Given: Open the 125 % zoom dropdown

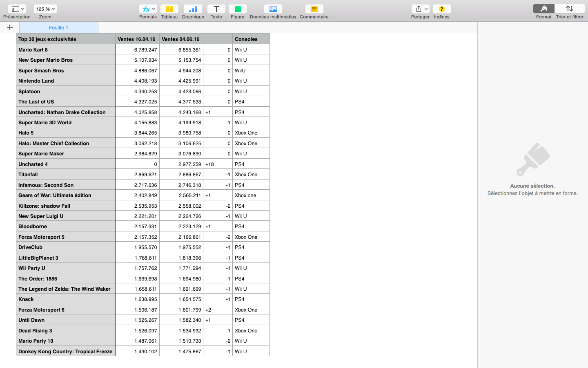Looking at the screenshot, I should point(45,9).
